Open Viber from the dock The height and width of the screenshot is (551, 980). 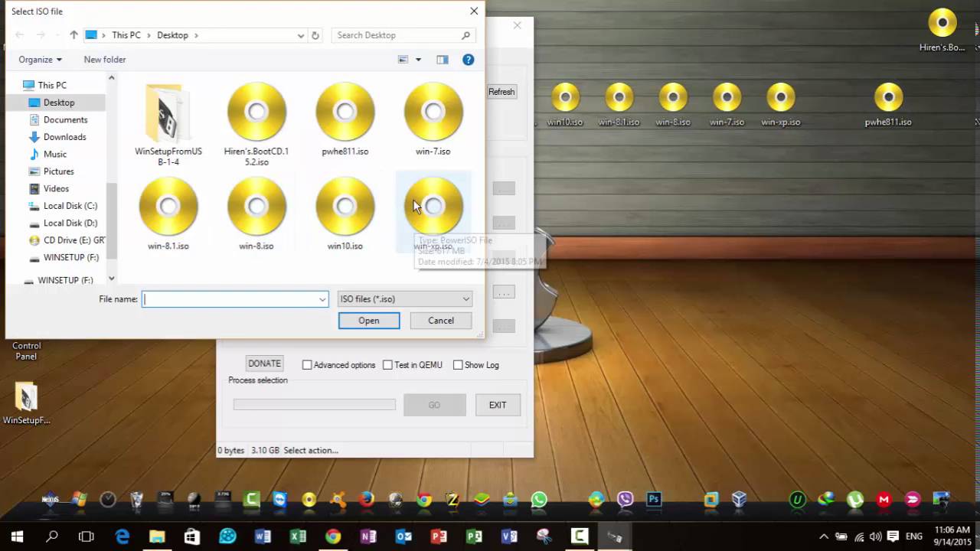(x=626, y=500)
